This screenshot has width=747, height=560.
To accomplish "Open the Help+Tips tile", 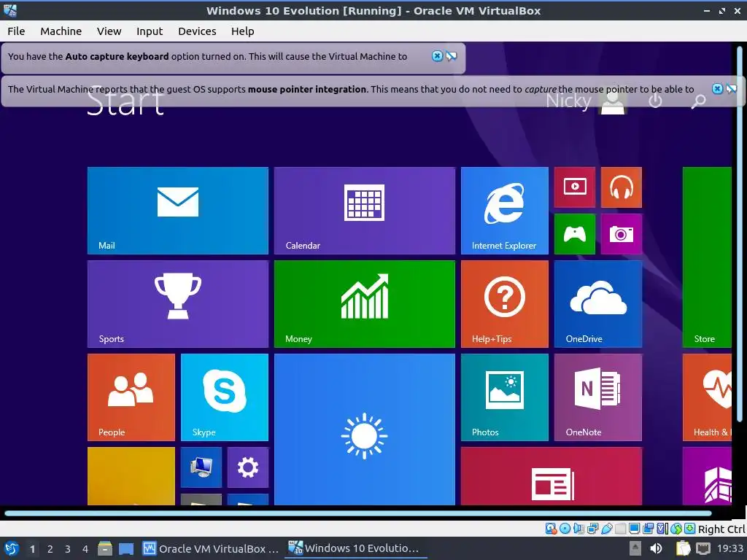I will [x=505, y=304].
